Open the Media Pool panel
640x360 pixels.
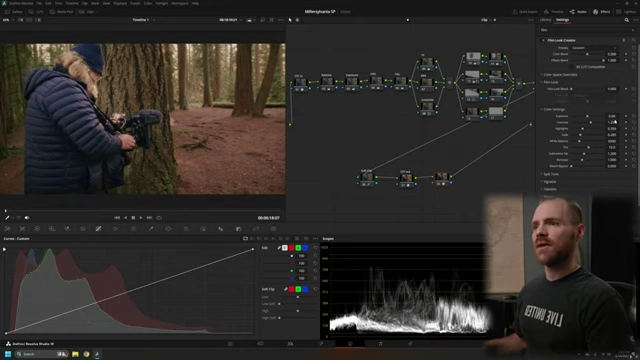click(62, 12)
